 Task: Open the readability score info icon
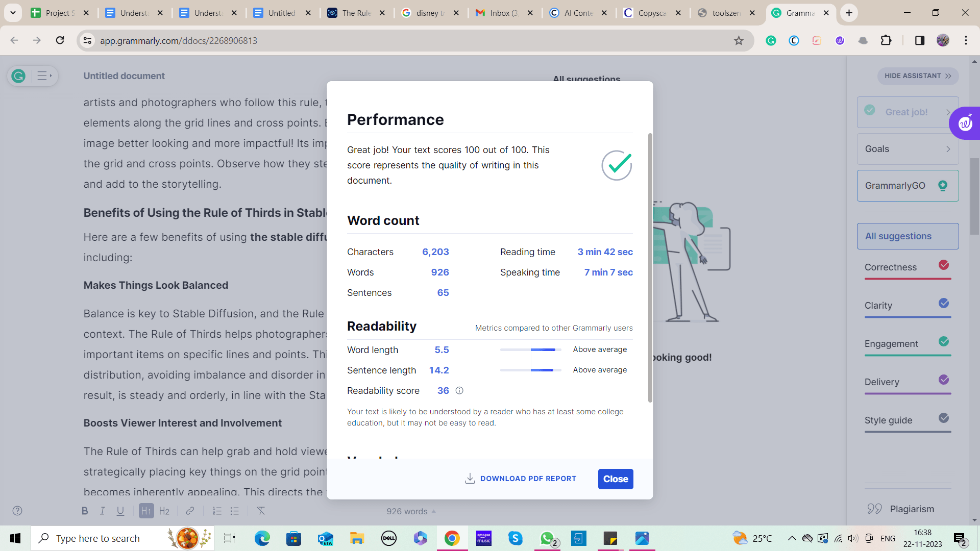coord(459,391)
